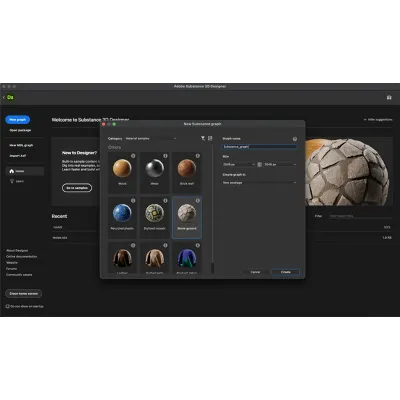
Task: Open the info icon on the blue fabric sample
Action: 198,245
